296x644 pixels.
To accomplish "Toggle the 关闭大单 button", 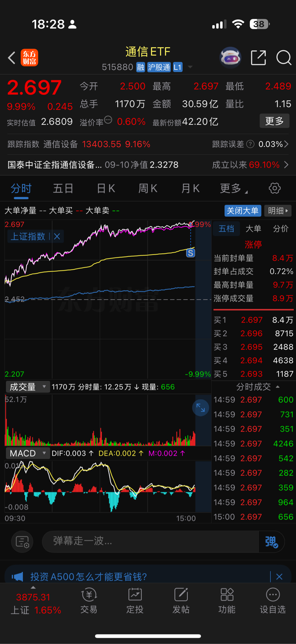I will [x=243, y=211].
